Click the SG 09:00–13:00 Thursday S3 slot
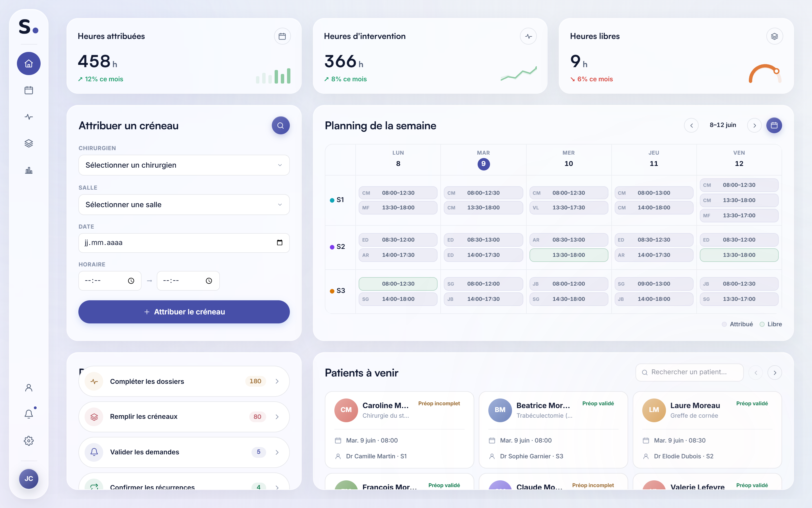This screenshot has width=812, height=508. (x=654, y=284)
